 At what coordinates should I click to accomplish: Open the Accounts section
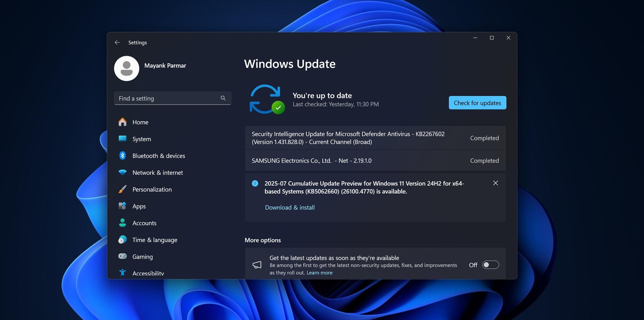[144, 222]
